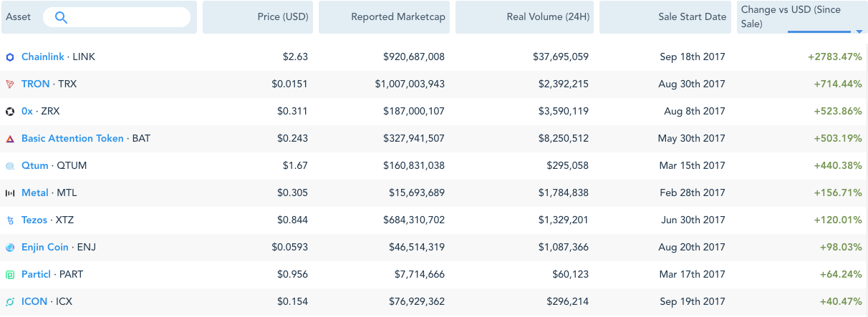Select volume value $3,590,119
The height and width of the screenshot is (317, 868).
(564, 112)
